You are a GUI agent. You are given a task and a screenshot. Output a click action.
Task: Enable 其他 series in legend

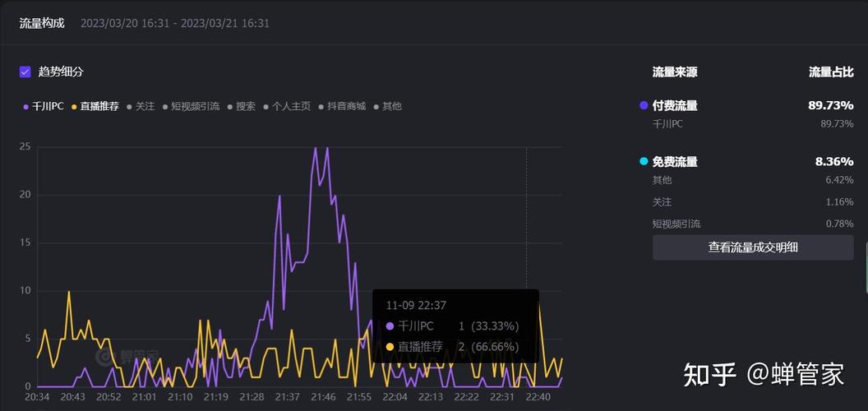tap(387, 106)
